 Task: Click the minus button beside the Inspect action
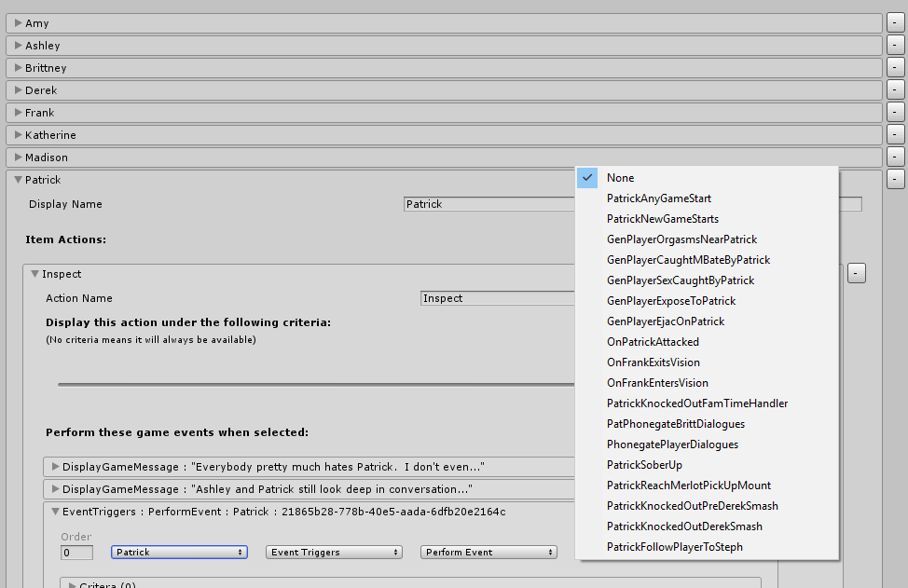856,273
